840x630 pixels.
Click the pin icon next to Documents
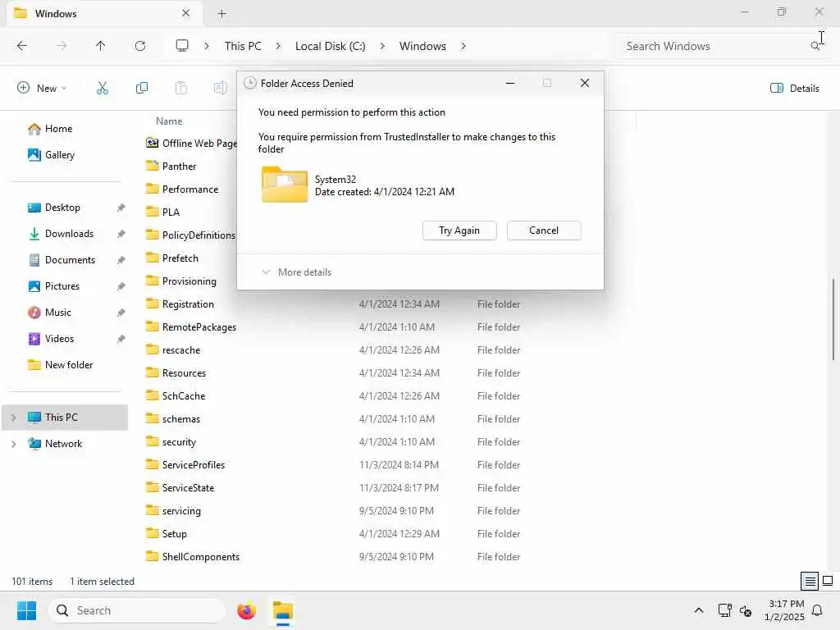(121, 260)
